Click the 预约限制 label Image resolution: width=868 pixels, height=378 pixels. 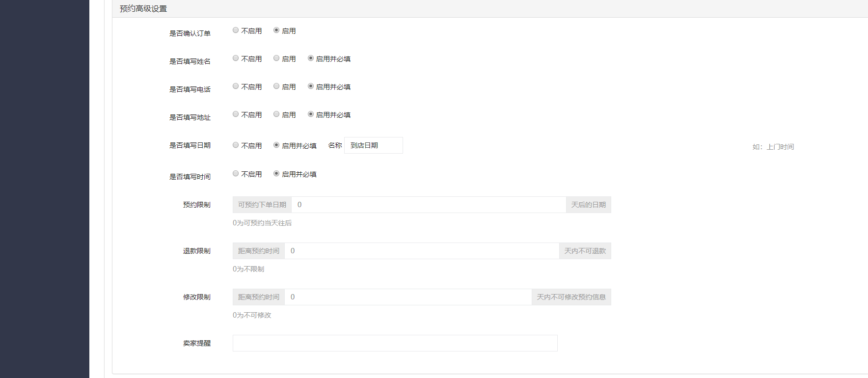coord(197,205)
